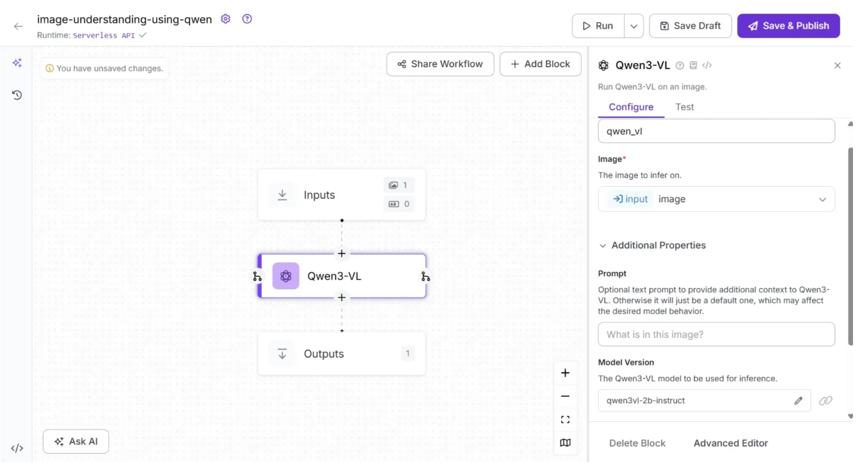Viewport: 868px width, 474px height.
Task: Click the back arrow icon
Action: click(x=18, y=26)
